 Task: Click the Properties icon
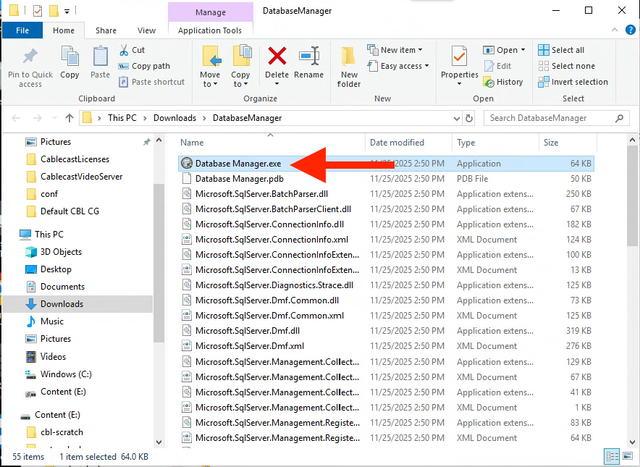(459, 57)
